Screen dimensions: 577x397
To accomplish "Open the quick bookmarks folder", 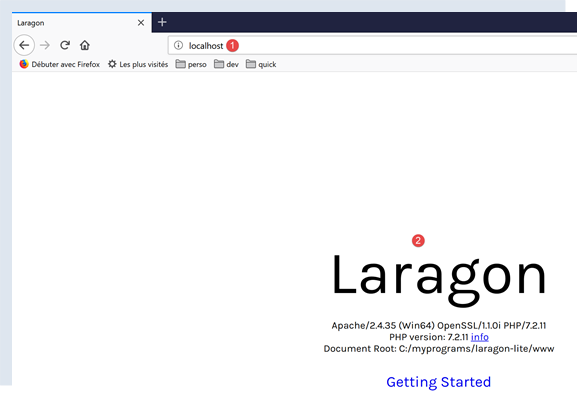I will 261,64.
